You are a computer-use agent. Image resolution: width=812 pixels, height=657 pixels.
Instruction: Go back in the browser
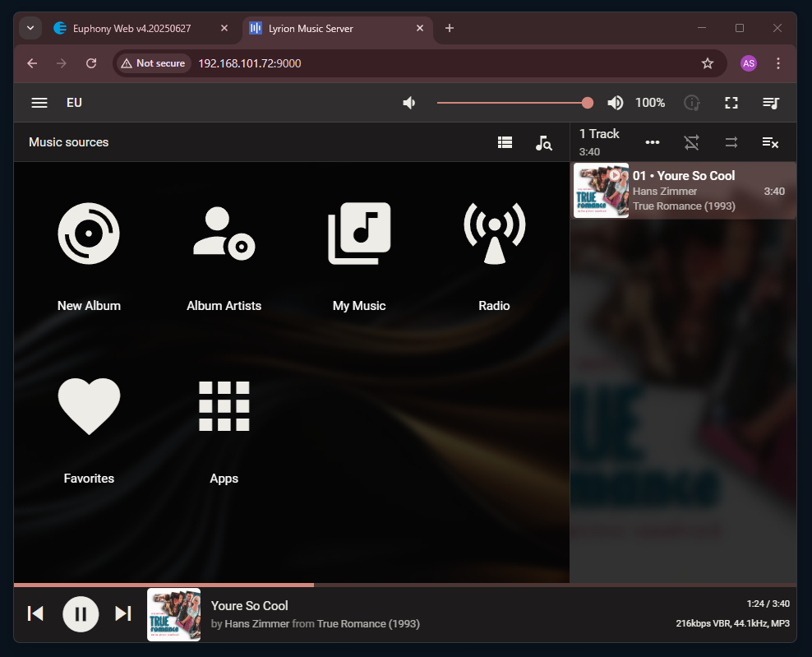[x=32, y=63]
